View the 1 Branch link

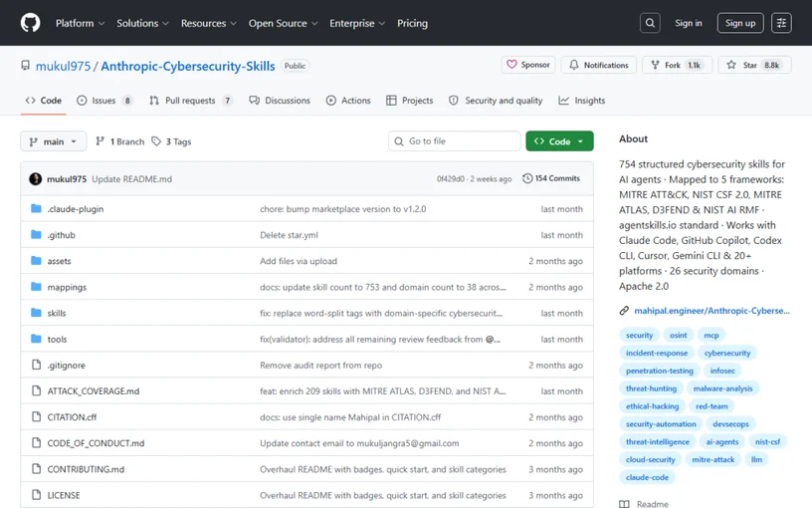(120, 141)
